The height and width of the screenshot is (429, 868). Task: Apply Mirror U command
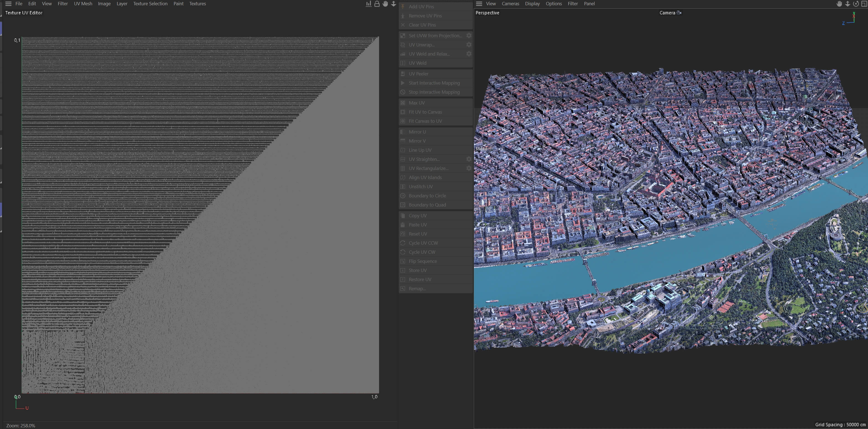pyautogui.click(x=436, y=132)
